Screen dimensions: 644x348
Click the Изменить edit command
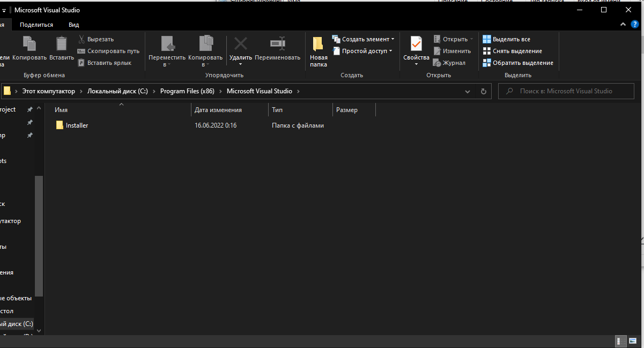point(451,51)
